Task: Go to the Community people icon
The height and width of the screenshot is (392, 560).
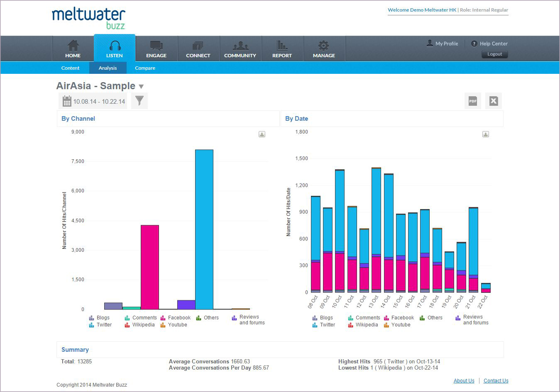Action: click(240, 46)
